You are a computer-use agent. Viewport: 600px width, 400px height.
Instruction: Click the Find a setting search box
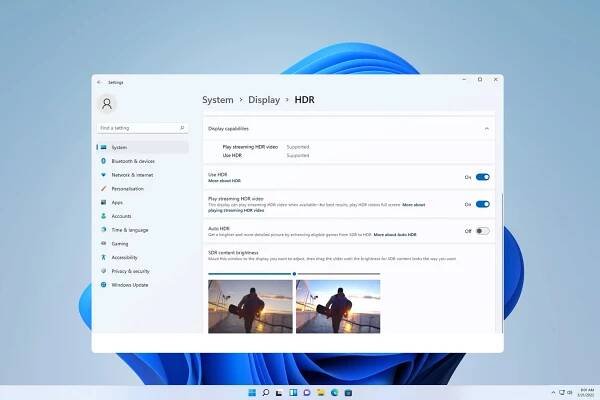click(x=140, y=129)
